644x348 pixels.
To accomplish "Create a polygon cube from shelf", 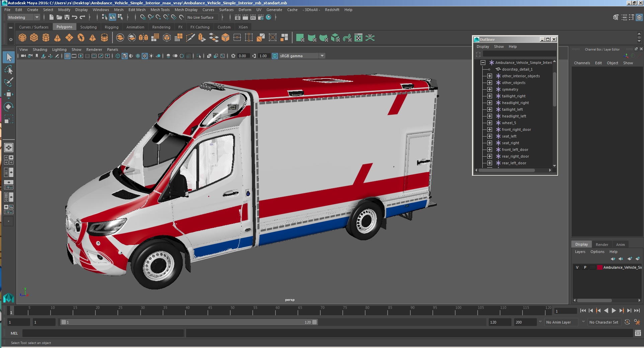I will click(34, 38).
